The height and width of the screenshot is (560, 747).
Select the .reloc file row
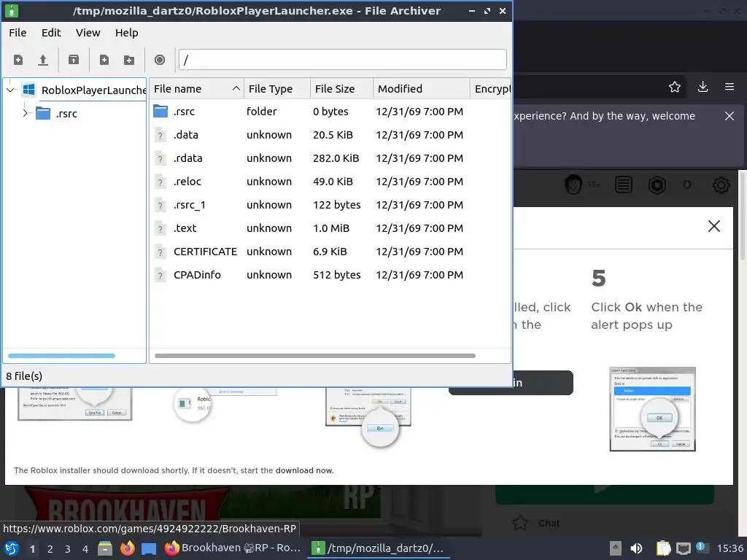(330, 182)
